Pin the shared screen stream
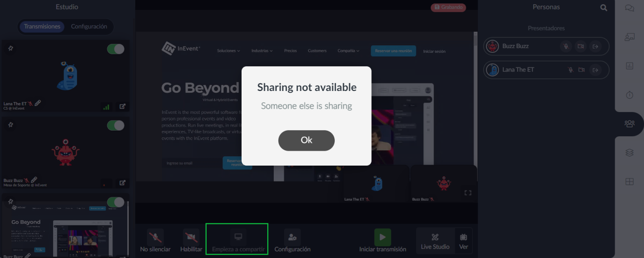 [11, 202]
